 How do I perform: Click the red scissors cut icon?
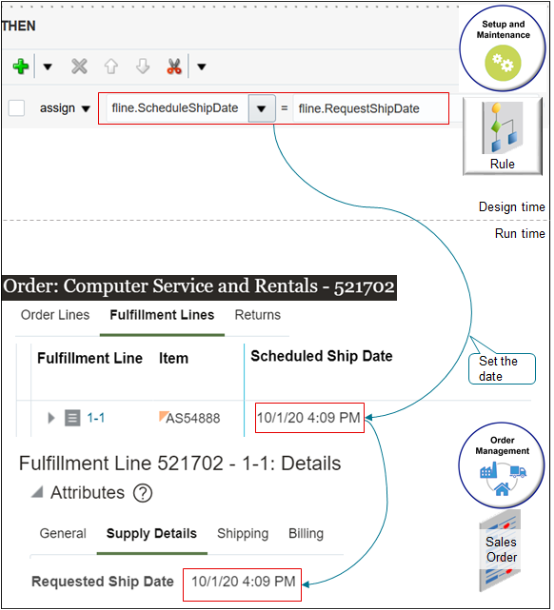[x=174, y=66]
